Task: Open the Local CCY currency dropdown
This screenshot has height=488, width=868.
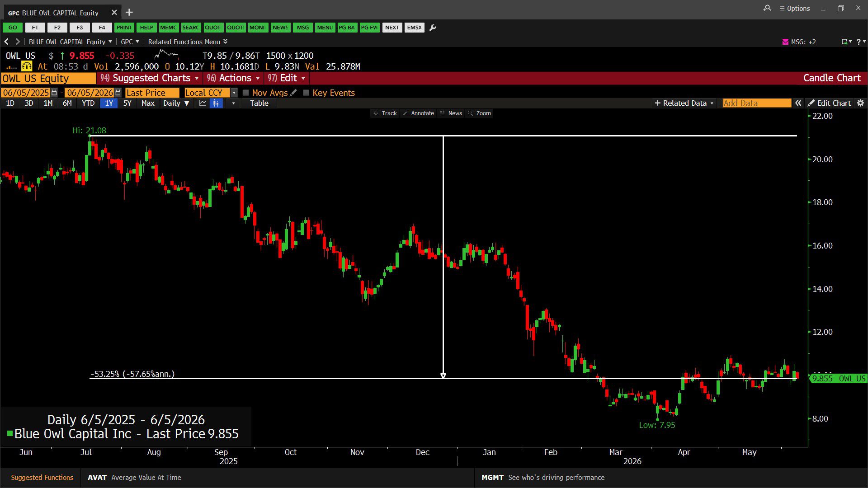Action: (x=211, y=93)
